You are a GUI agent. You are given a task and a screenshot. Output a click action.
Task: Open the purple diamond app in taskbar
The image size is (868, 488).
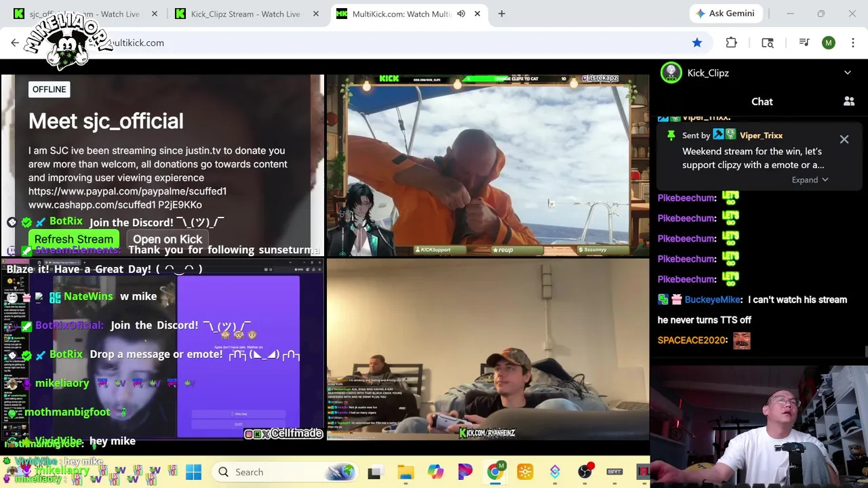click(555, 472)
